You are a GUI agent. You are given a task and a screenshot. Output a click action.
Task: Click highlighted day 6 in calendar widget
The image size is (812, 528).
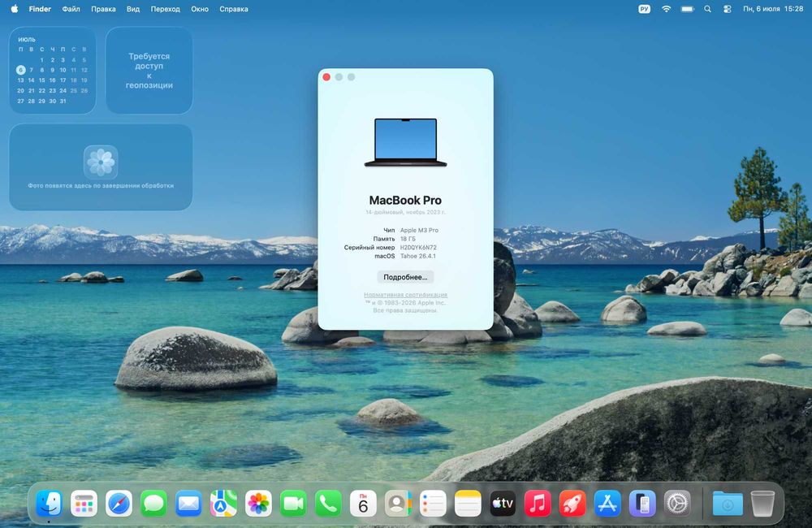pos(21,70)
